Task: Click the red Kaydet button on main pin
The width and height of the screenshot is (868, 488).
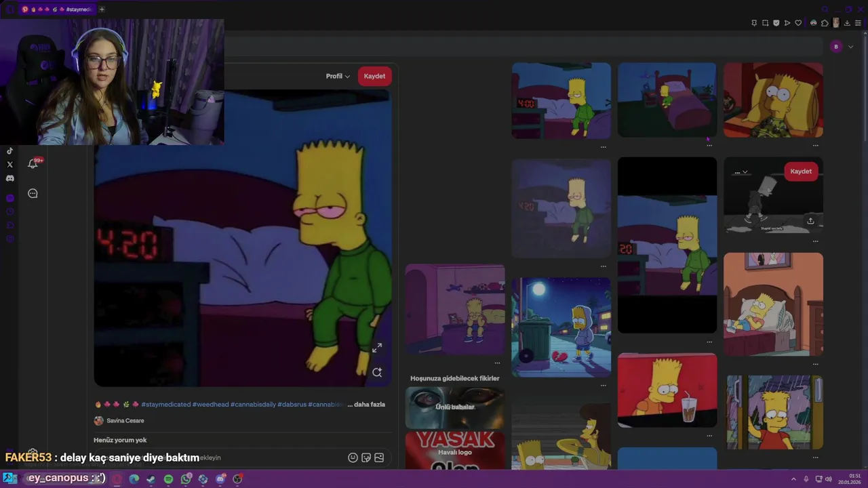Action: [x=374, y=76]
